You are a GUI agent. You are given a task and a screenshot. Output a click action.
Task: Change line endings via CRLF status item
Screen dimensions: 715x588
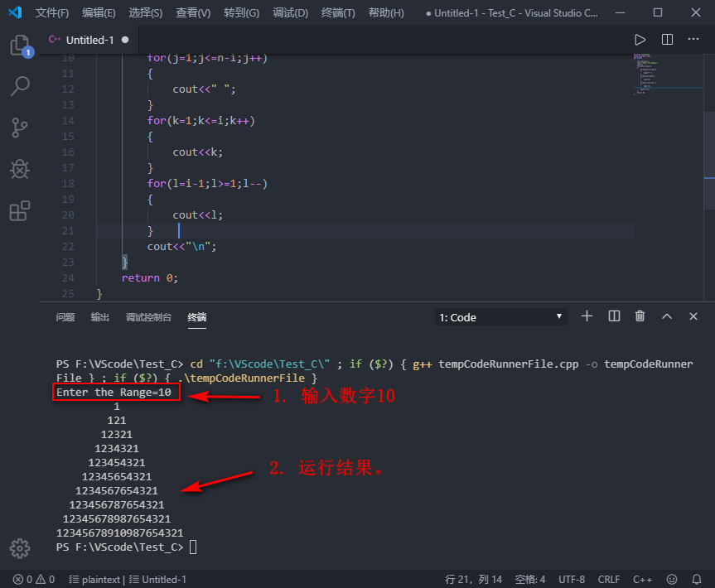609,579
